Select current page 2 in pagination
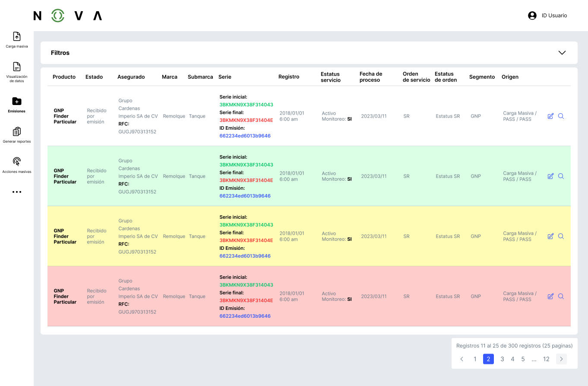 488,359
